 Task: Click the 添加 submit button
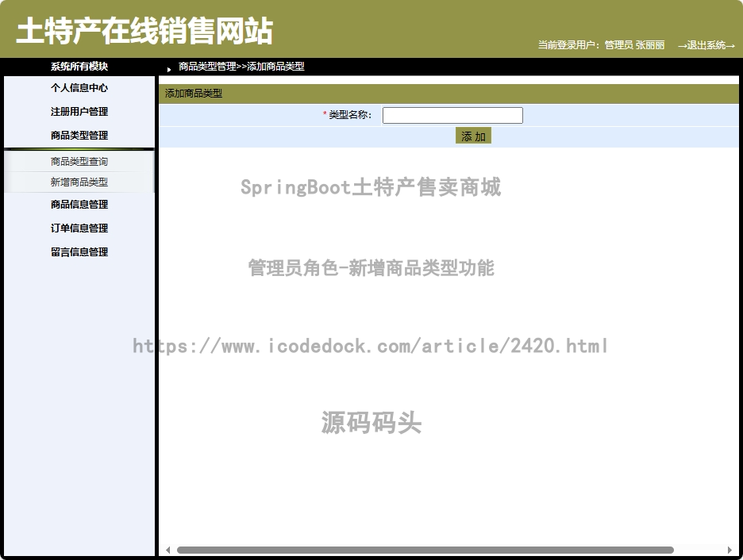click(x=473, y=136)
